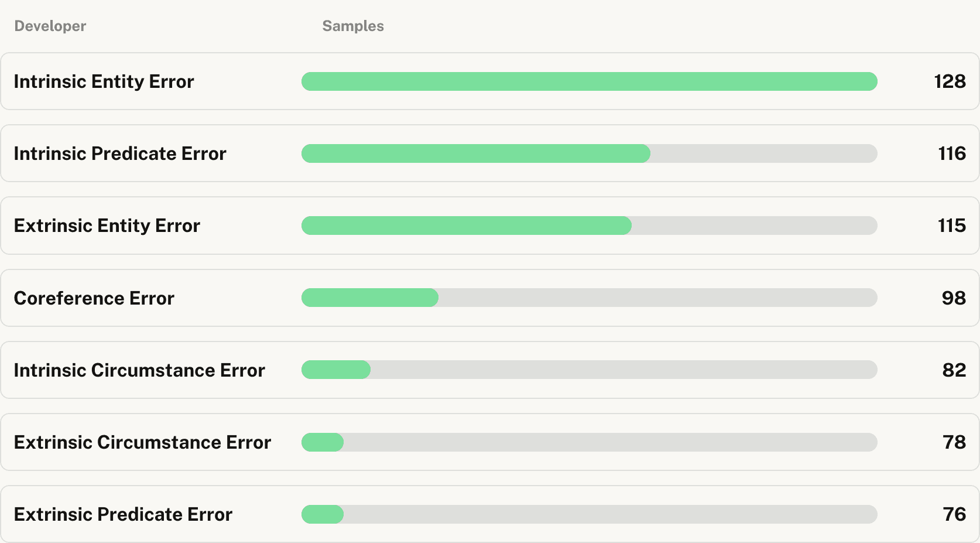Click the sample count 98
Viewport: 980px width, 543px height.
tap(954, 298)
